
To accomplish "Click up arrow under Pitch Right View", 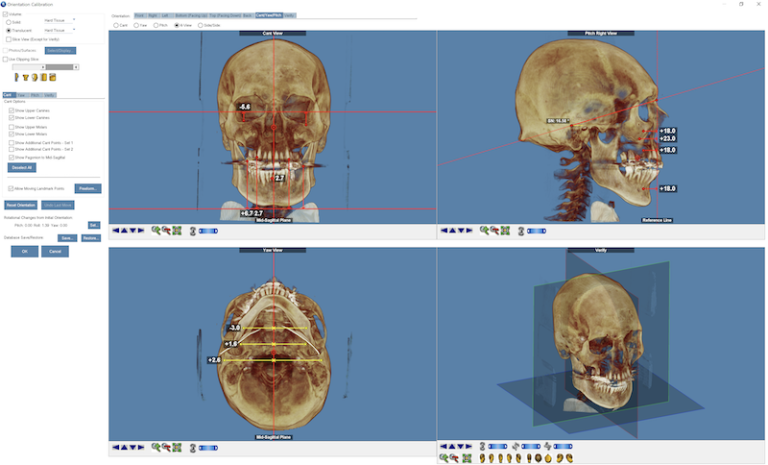I will (451, 230).
